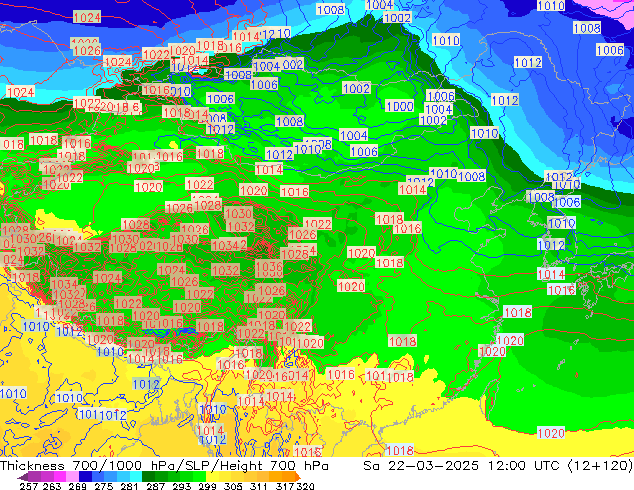The height and width of the screenshot is (490, 634).
Task: Click the cyan legend color swatch
Action: (x=136, y=477)
